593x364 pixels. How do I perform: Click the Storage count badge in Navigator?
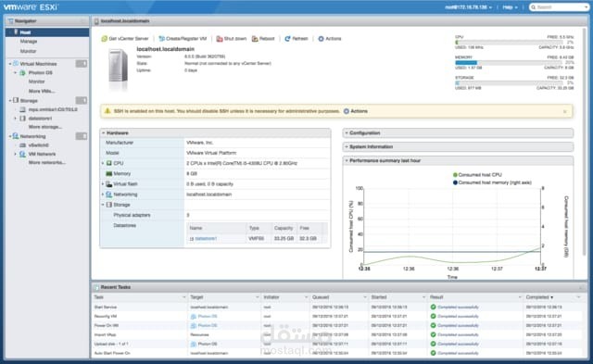coord(81,100)
